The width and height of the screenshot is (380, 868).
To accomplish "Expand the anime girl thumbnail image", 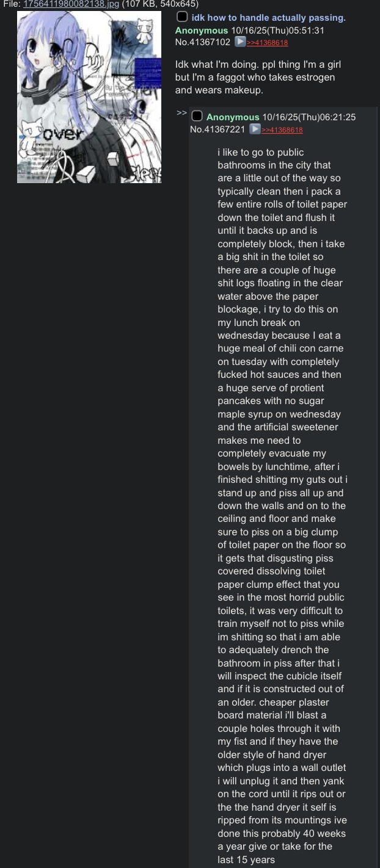I will pos(89,96).
